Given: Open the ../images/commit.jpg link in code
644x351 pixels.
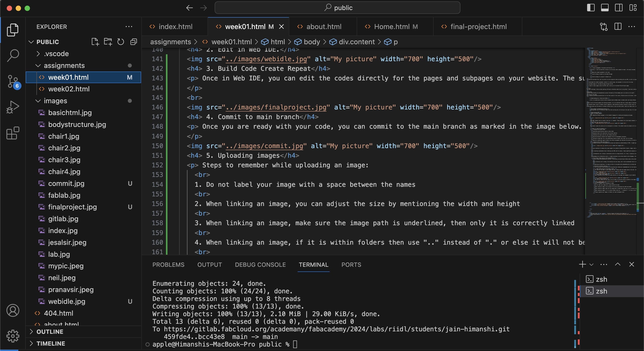Looking at the screenshot, I should (x=264, y=146).
